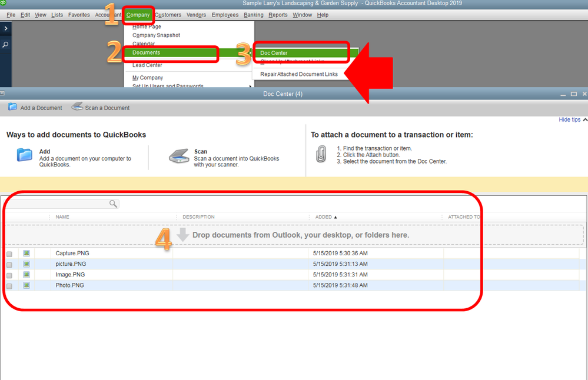Click the paperclip attach icon

321,154
